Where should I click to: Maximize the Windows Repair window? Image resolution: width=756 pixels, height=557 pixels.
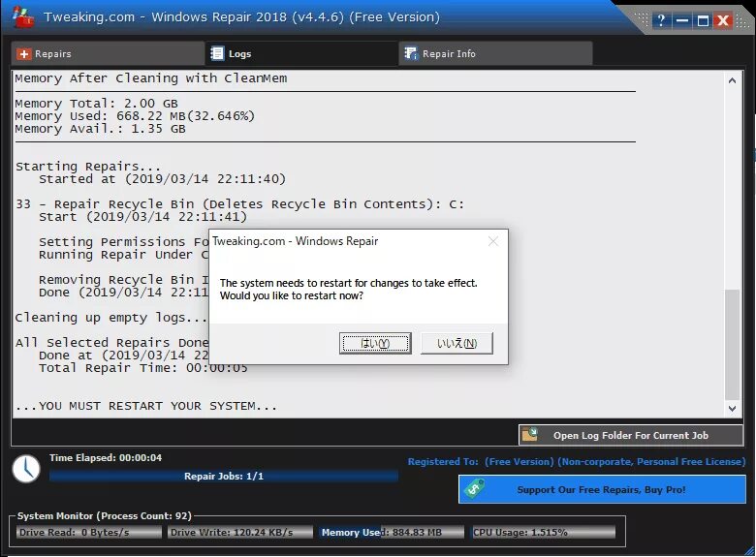pos(703,20)
